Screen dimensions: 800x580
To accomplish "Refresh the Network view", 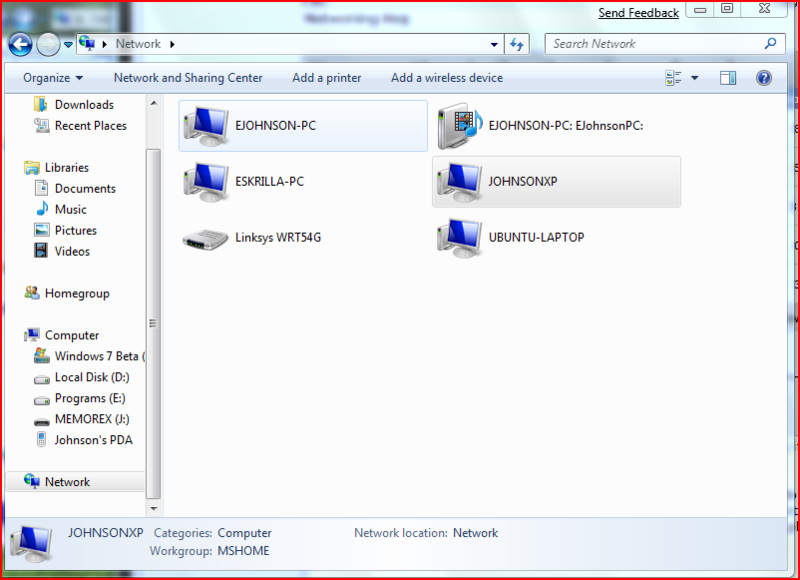I will point(517,44).
